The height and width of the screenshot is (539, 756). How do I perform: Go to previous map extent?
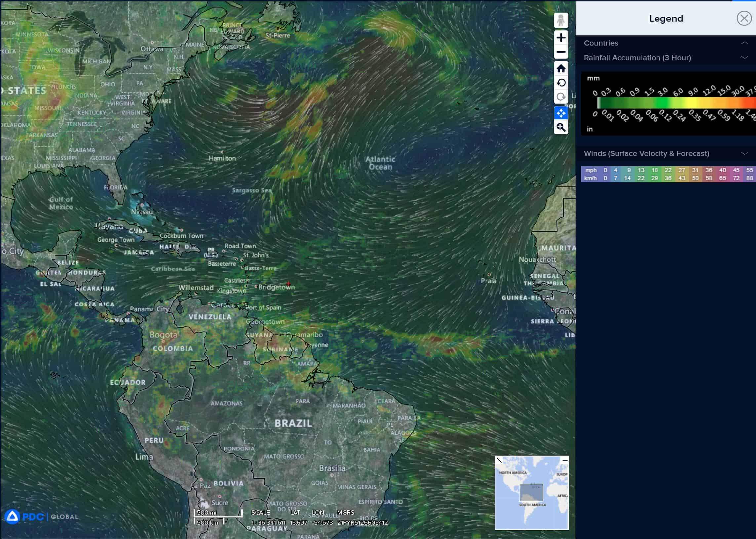tap(561, 83)
